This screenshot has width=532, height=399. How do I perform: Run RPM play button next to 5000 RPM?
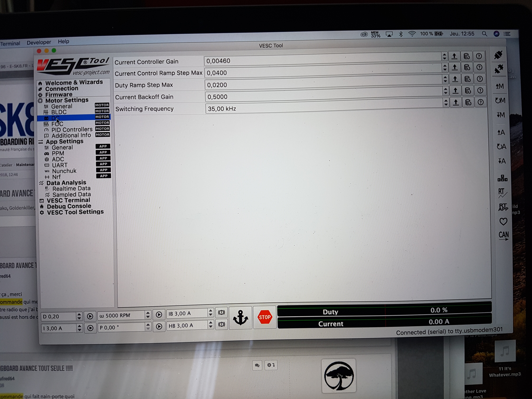(x=159, y=315)
